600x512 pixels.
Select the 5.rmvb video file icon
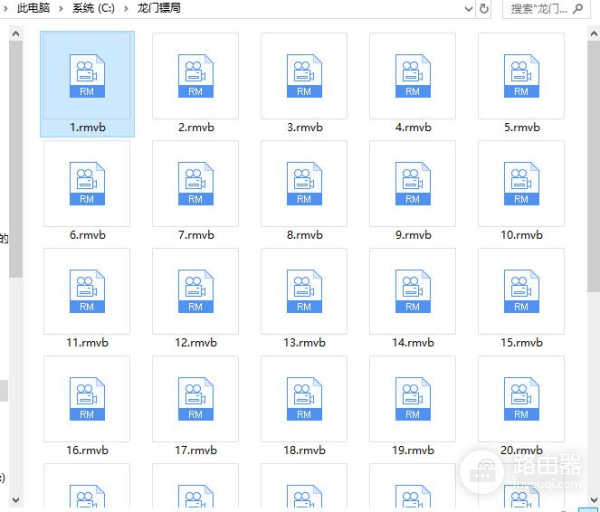521,76
